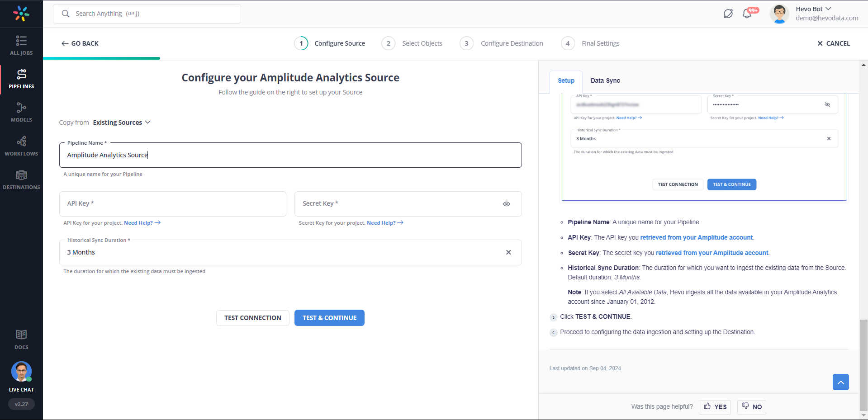This screenshot has width=868, height=420.
Task: Open Secret Key retrieved from Amplitude link
Action: pyautogui.click(x=712, y=253)
